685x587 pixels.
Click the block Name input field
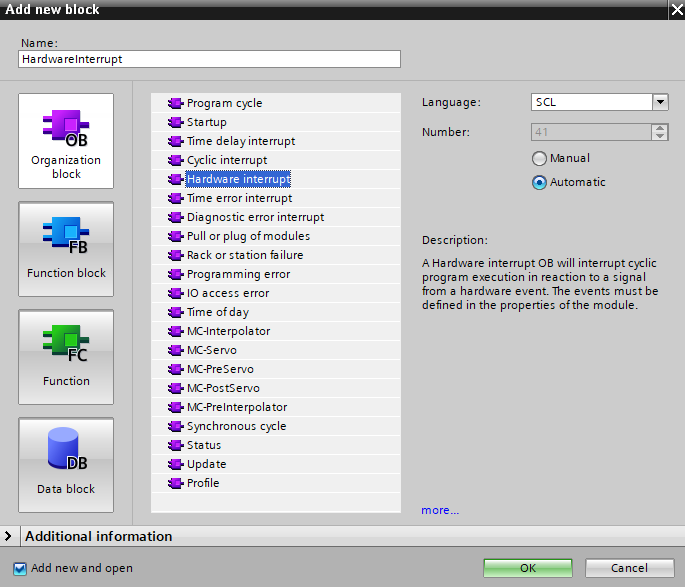209,59
